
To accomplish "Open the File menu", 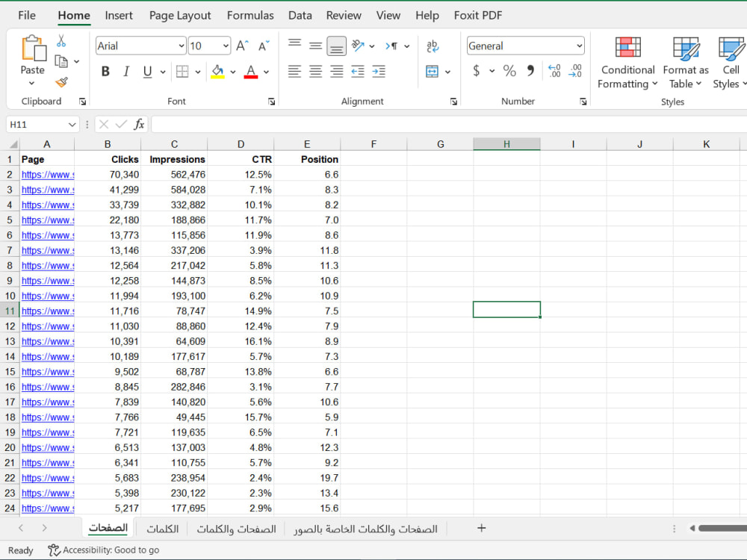I will 27,15.
